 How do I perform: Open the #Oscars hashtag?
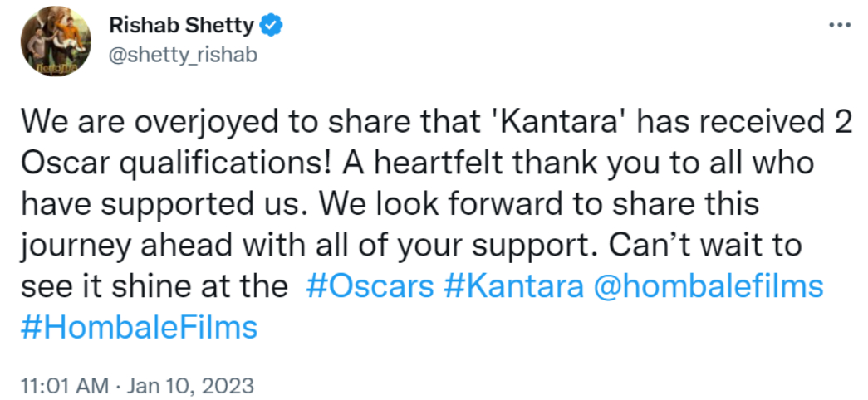pos(370,286)
